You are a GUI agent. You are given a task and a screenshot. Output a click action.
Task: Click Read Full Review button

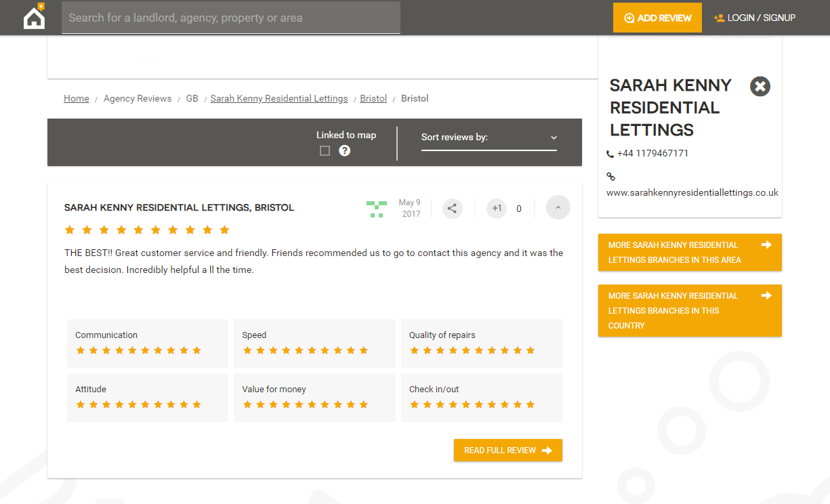click(507, 450)
